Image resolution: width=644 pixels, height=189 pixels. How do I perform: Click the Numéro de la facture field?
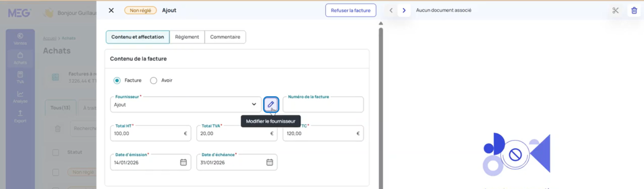click(x=323, y=104)
